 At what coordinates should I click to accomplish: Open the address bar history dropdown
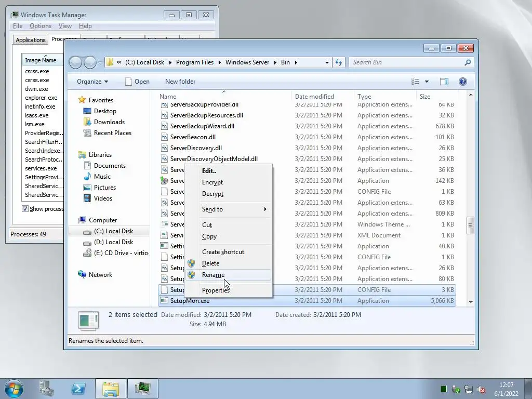tap(327, 62)
